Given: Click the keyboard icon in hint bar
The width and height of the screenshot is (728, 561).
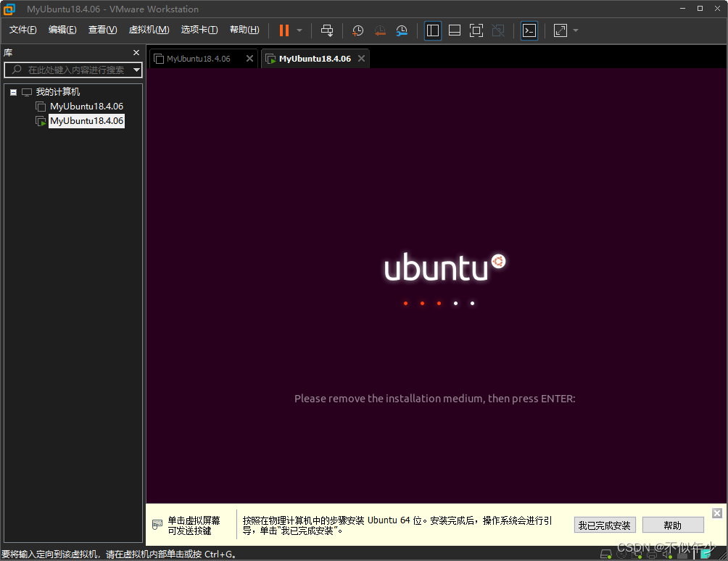Looking at the screenshot, I should [157, 525].
